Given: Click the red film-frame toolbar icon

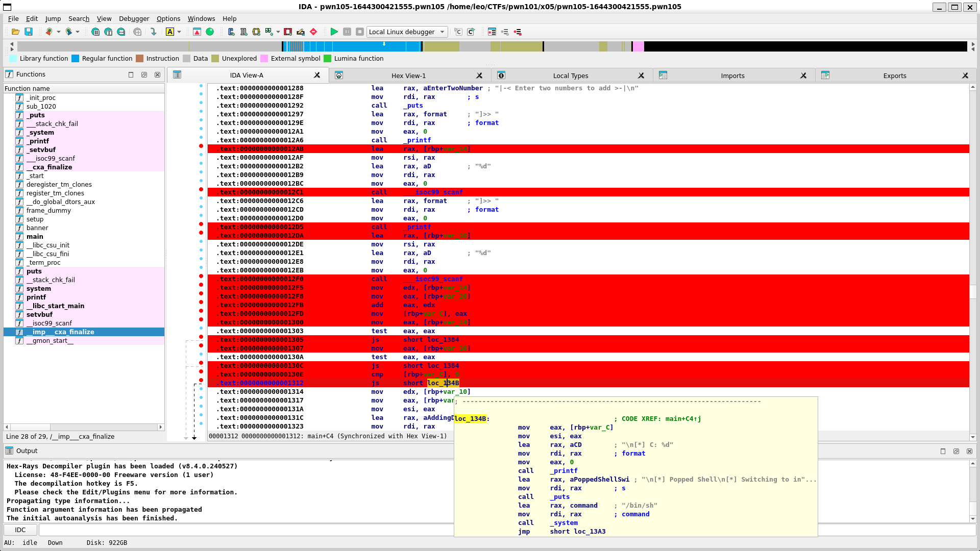Looking at the screenshot, I should (x=288, y=32).
